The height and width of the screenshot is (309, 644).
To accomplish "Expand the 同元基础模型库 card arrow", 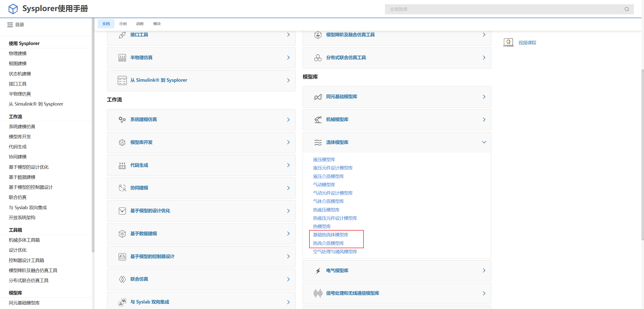I will [484, 97].
